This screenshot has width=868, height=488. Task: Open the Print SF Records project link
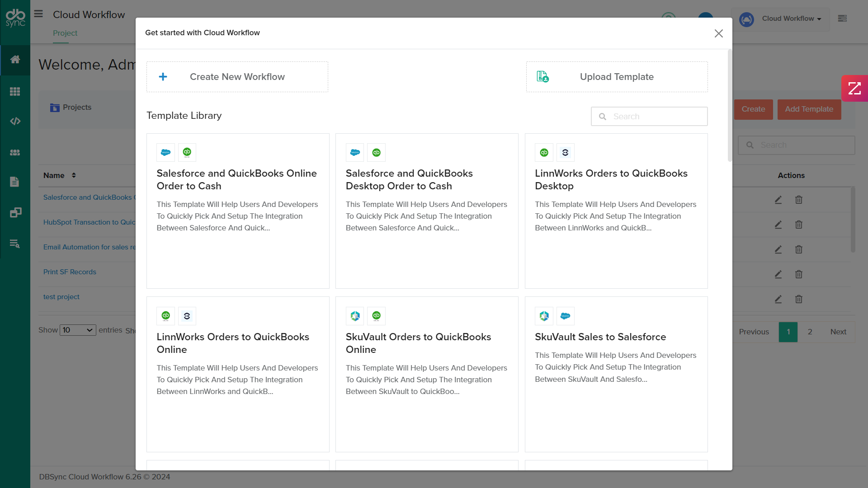[70, 272]
